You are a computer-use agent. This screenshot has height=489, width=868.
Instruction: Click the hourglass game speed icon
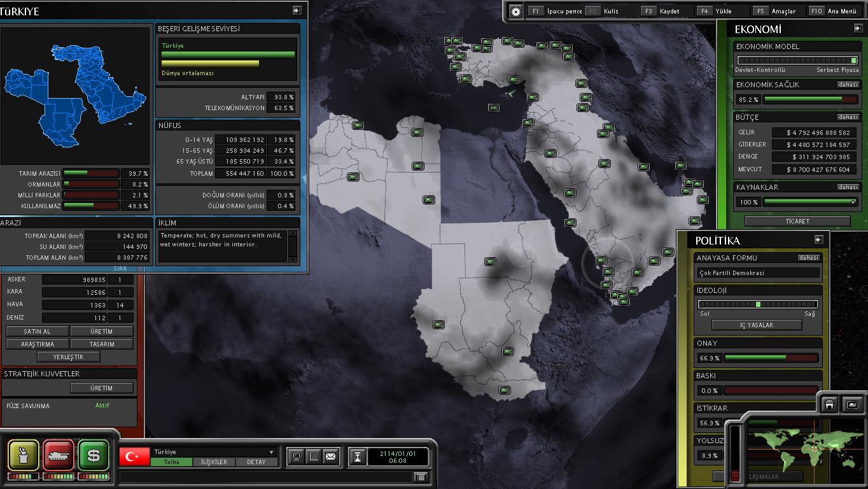[358, 457]
